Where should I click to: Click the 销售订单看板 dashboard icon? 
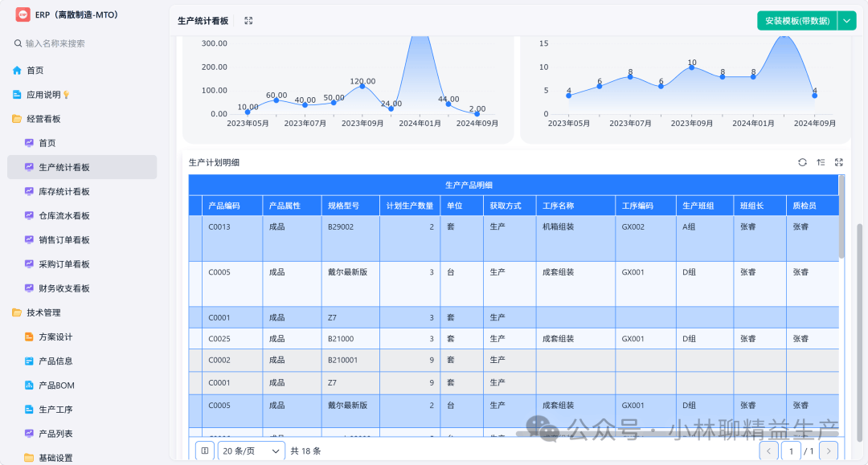click(x=30, y=240)
